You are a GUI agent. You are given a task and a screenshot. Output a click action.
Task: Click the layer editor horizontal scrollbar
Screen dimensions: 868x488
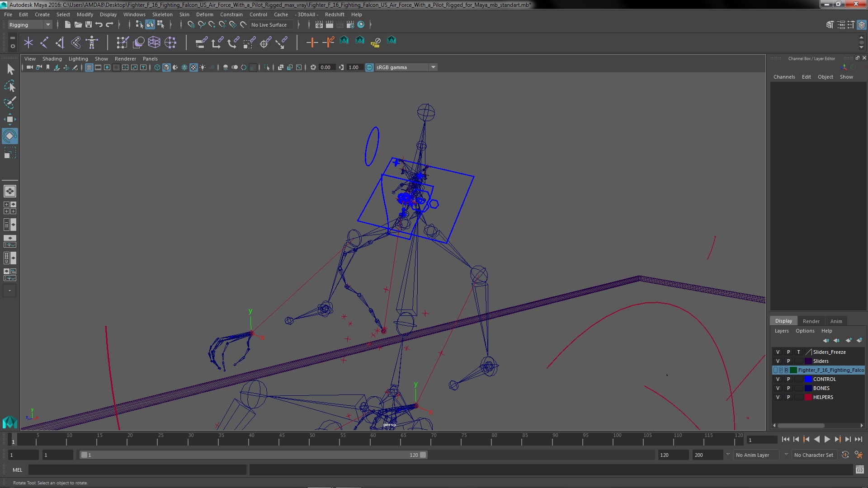coord(801,426)
